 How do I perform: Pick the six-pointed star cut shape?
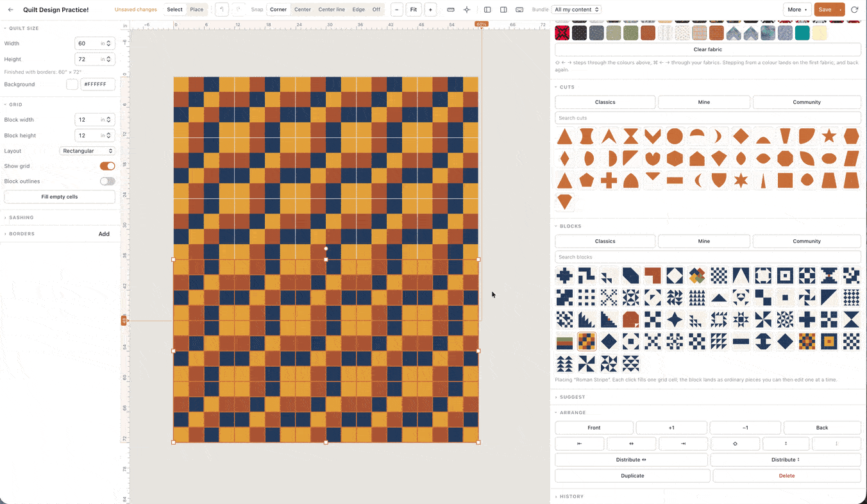(741, 181)
